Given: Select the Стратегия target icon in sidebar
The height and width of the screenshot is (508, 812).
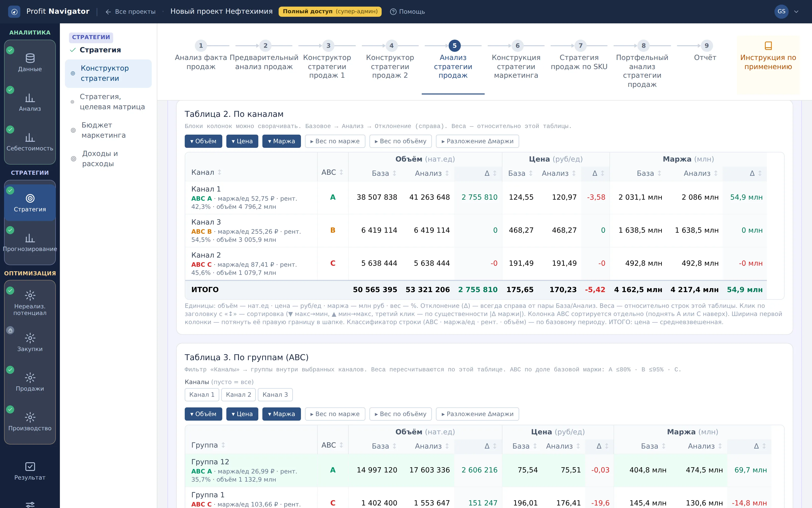Looking at the screenshot, I should click(30, 198).
